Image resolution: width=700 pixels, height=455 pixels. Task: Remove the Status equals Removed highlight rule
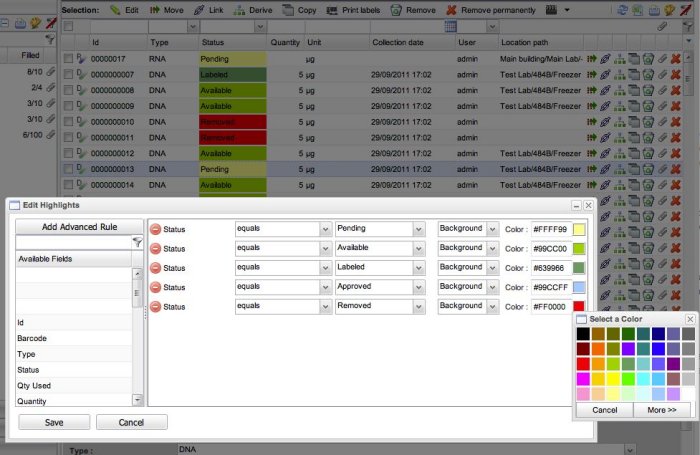[x=155, y=306]
